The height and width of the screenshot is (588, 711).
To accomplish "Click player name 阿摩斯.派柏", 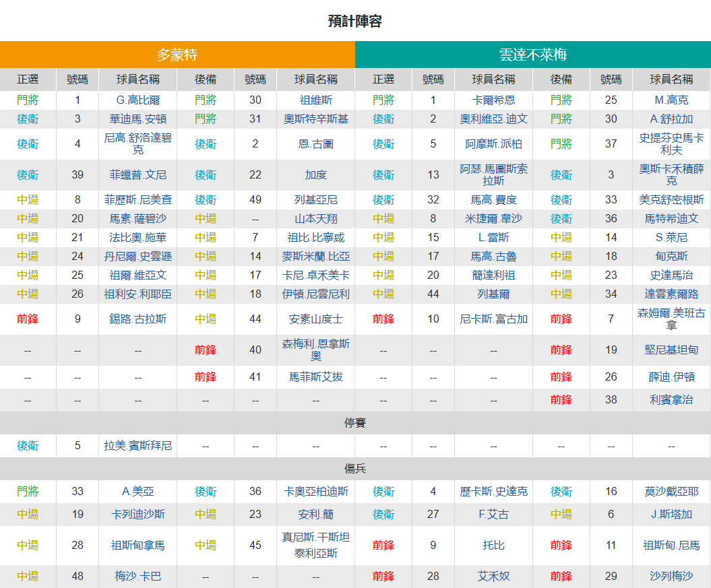I will pyautogui.click(x=493, y=143).
